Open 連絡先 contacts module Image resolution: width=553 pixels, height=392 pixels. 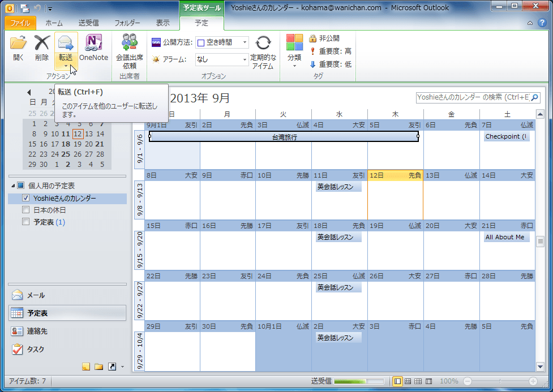(x=67, y=331)
